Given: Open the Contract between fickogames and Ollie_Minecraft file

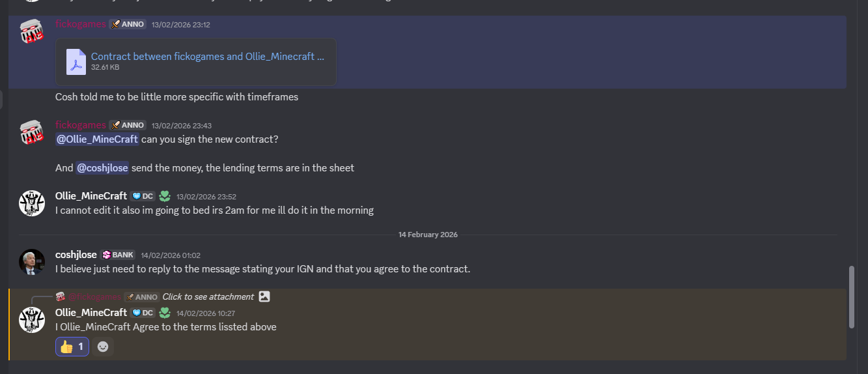Looking at the screenshot, I should 207,57.
